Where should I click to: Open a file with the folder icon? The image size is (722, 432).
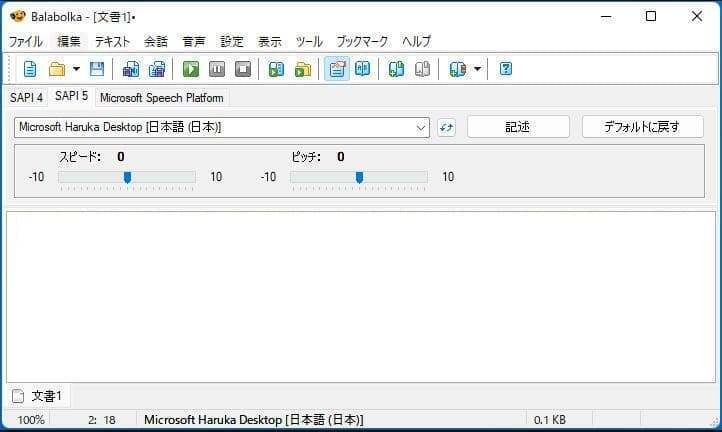click(x=57, y=69)
